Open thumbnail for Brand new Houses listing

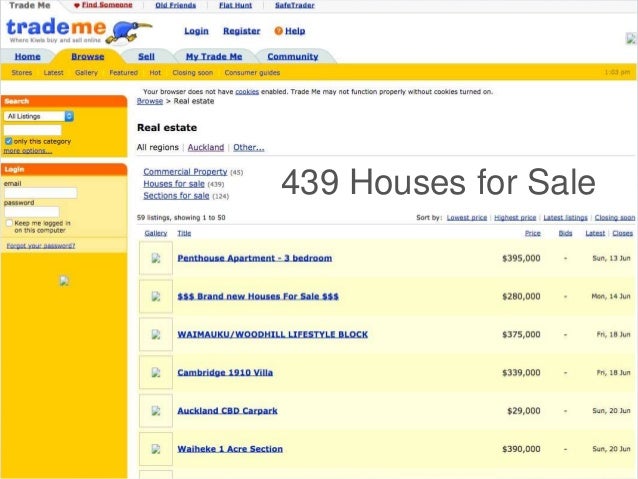pos(156,296)
